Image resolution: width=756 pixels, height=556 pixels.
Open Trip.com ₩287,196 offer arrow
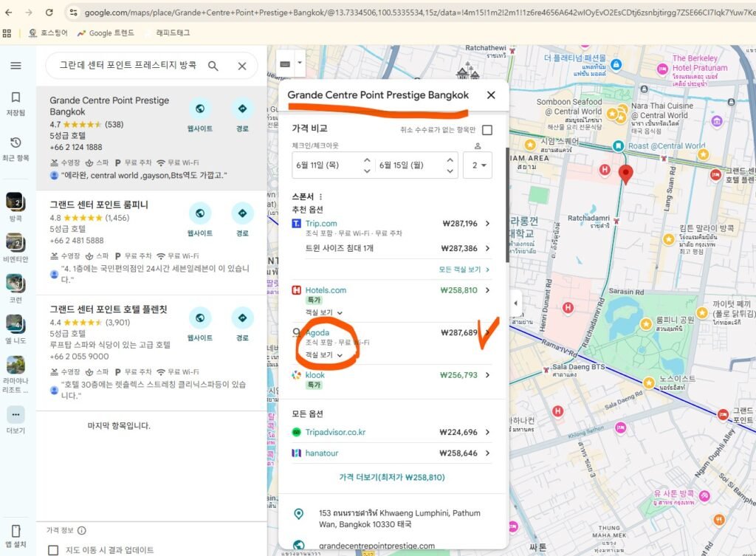487,223
